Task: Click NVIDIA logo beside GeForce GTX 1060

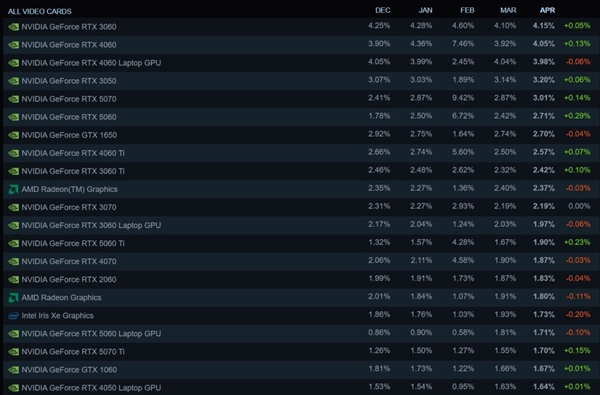Action: [13, 370]
